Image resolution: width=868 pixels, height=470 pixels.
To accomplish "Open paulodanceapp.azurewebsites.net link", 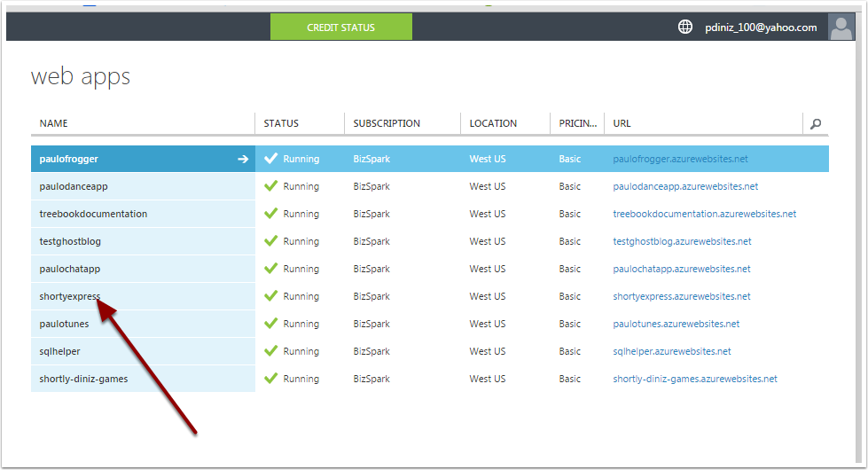I will pyautogui.click(x=685, y=186).
